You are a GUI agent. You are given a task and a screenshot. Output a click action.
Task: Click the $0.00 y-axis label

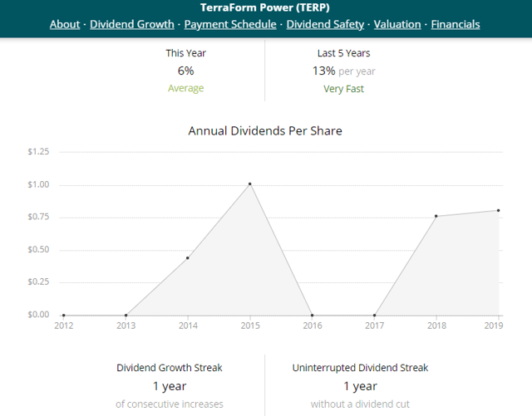(38, 315)
